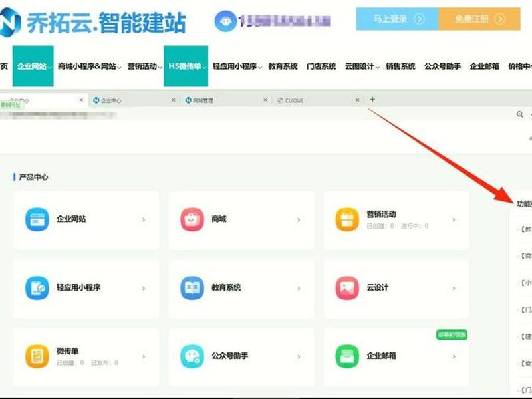Click the 企业中心 tab favicon
The height and width of the screenshot is (399, 532).
point(96,100)
